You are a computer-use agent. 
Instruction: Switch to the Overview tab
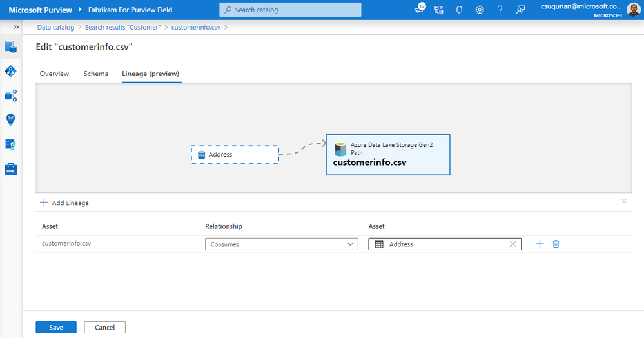pyautogui.click(x=54, y=74)
